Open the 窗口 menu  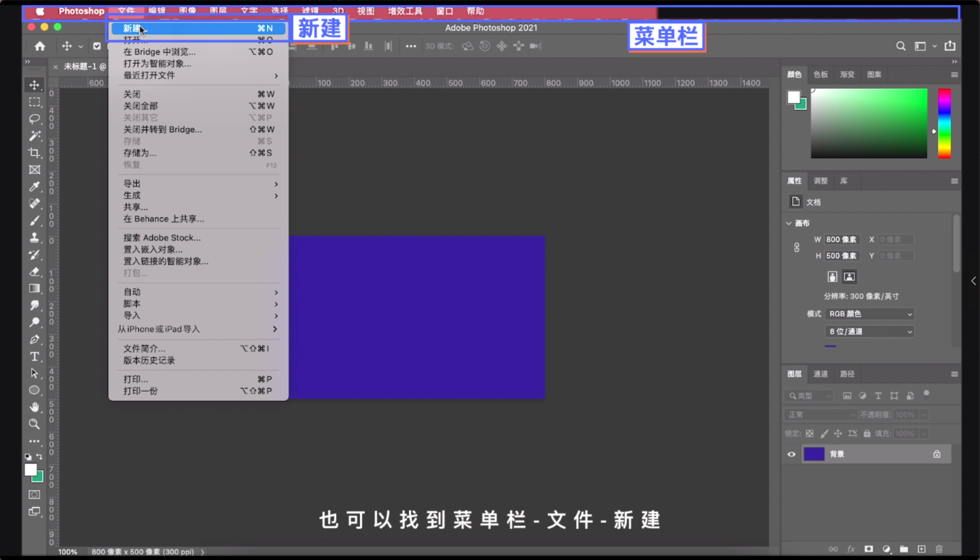point(444,11)
